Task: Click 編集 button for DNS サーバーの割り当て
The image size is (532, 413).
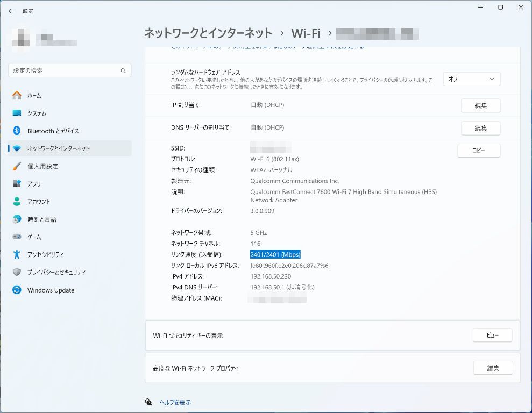Action: (x=480, y=128)
